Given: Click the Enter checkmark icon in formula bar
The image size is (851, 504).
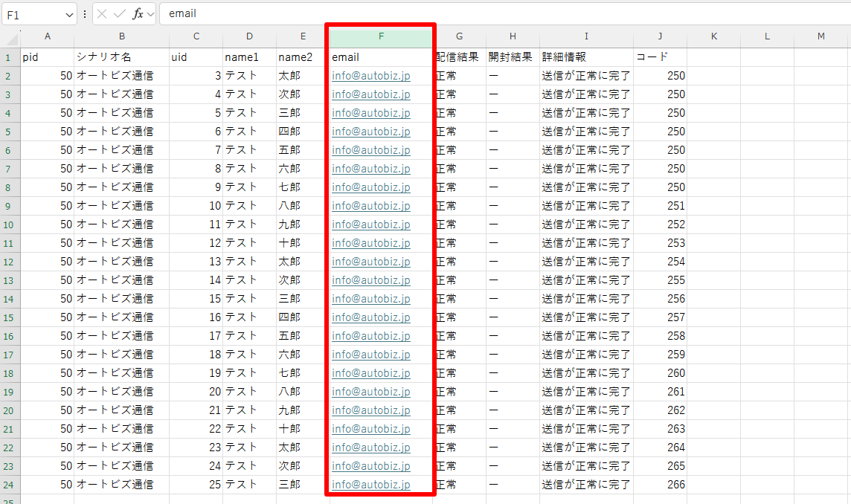Looking at the screenshot, I should 120,14.
